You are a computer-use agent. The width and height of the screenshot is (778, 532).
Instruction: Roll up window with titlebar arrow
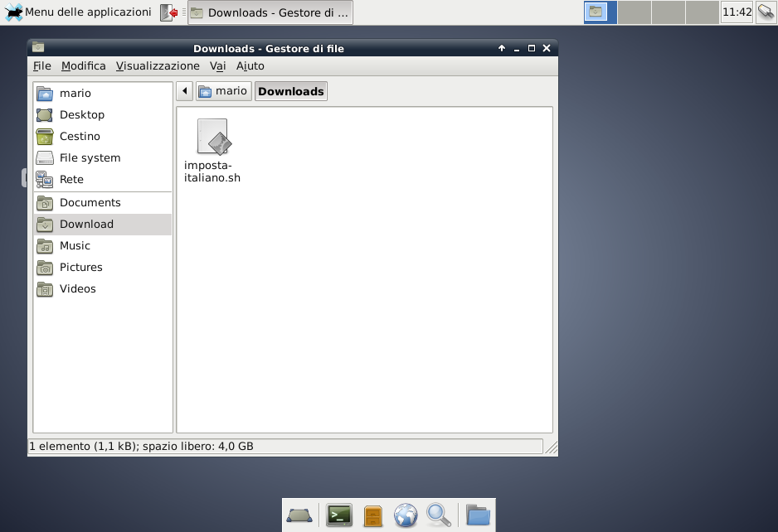(502, 48)
